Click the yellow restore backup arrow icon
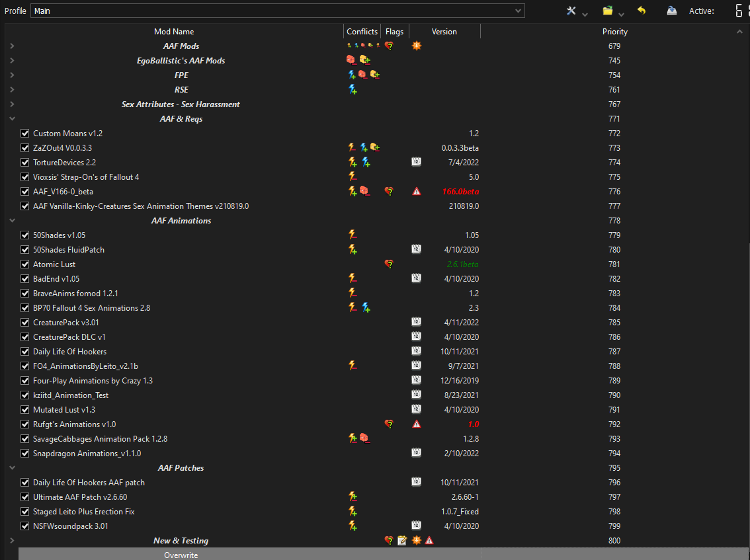The image size is (750, 560). point(642,11)
